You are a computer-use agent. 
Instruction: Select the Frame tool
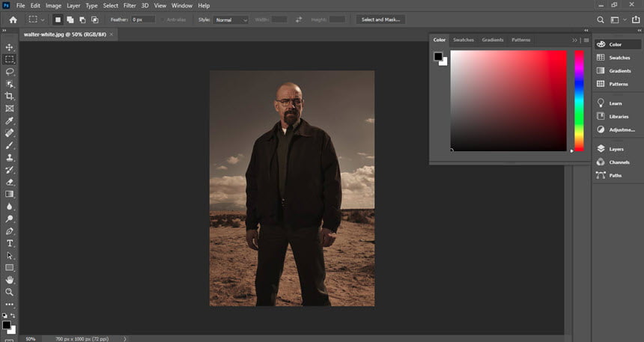click(10, 109)
